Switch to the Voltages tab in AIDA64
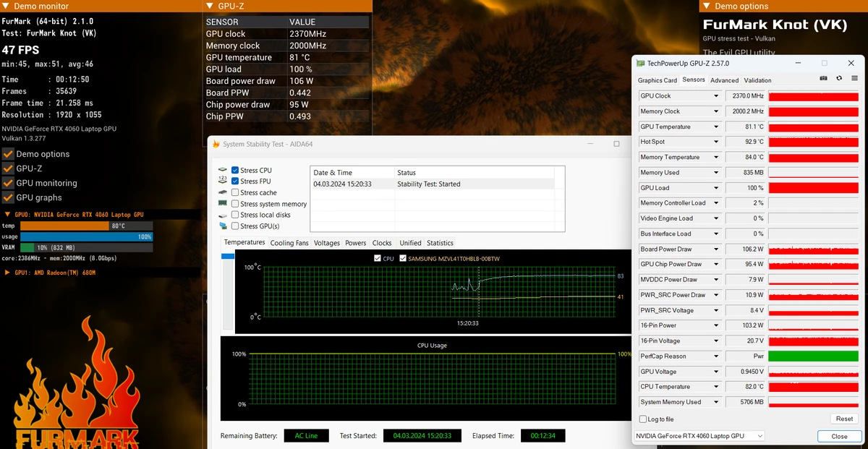 (326, 243)
